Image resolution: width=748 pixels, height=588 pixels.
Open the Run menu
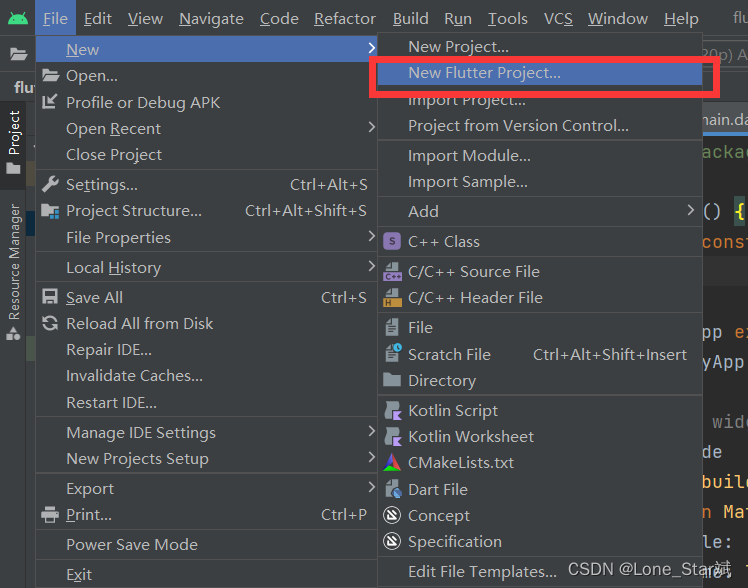click(458, 19)
